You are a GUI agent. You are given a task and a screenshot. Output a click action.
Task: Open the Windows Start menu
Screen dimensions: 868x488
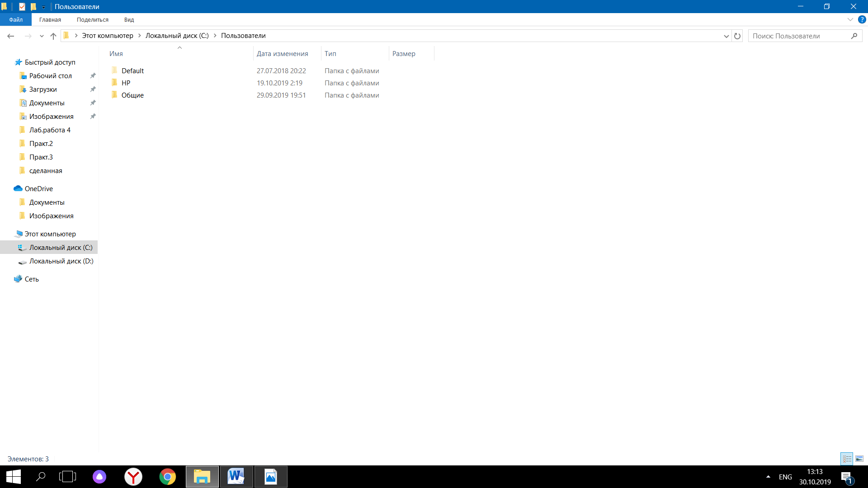click(x=13, y=477)
